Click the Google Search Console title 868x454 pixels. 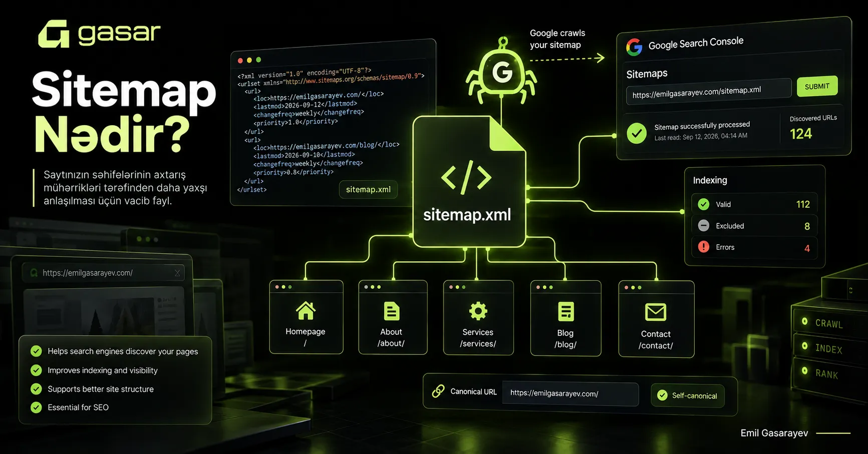tap(696, 43)
